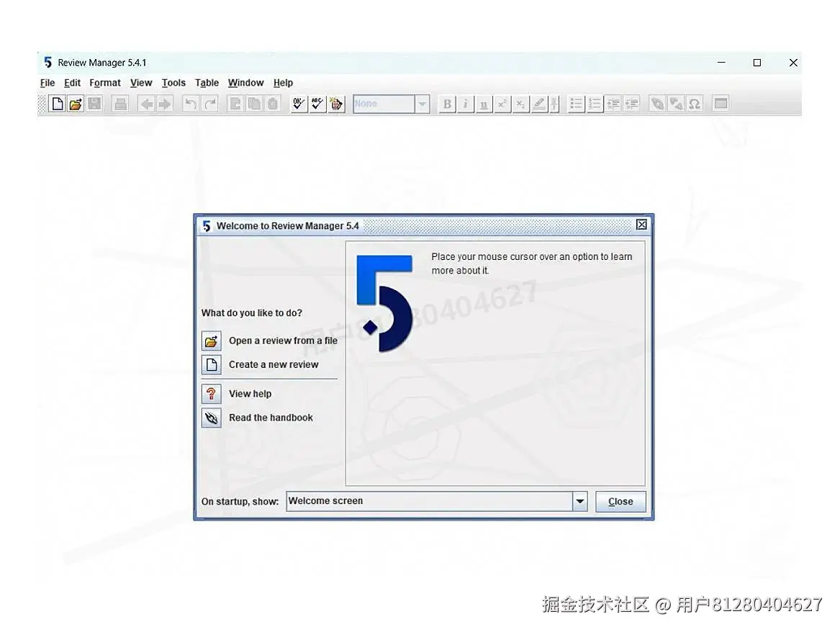
Task: Click the Open file toolbar icon
Action: point(76,104)
